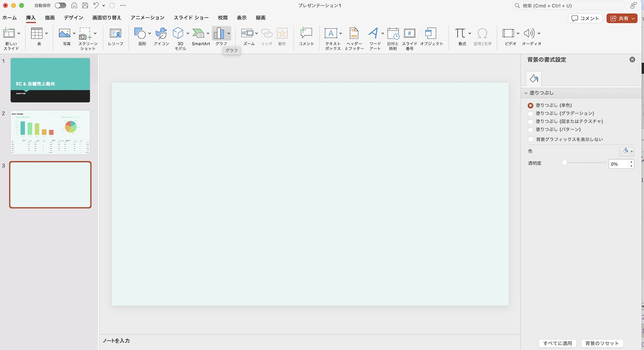Expand the Equation (数式) dropdown arrow

coord(470,33)
